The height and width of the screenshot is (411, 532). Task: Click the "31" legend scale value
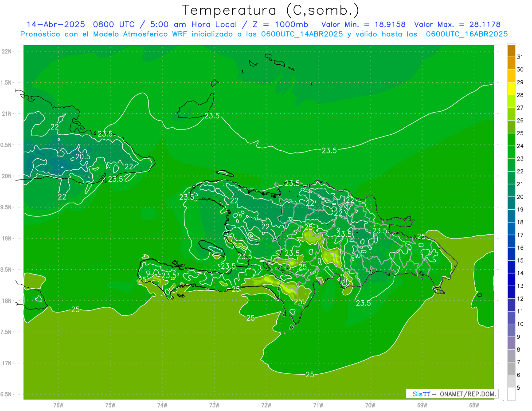coord(520,57)
